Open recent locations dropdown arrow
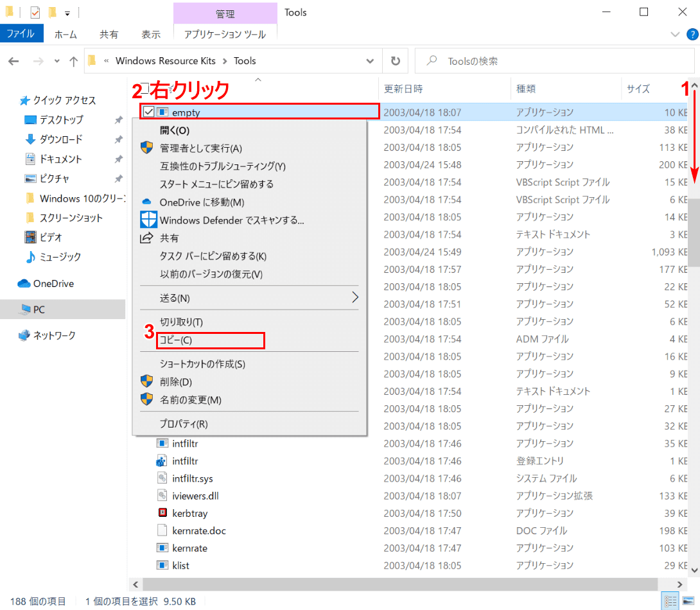This screenshot has height=610, width=700. (x=57, y=61)
